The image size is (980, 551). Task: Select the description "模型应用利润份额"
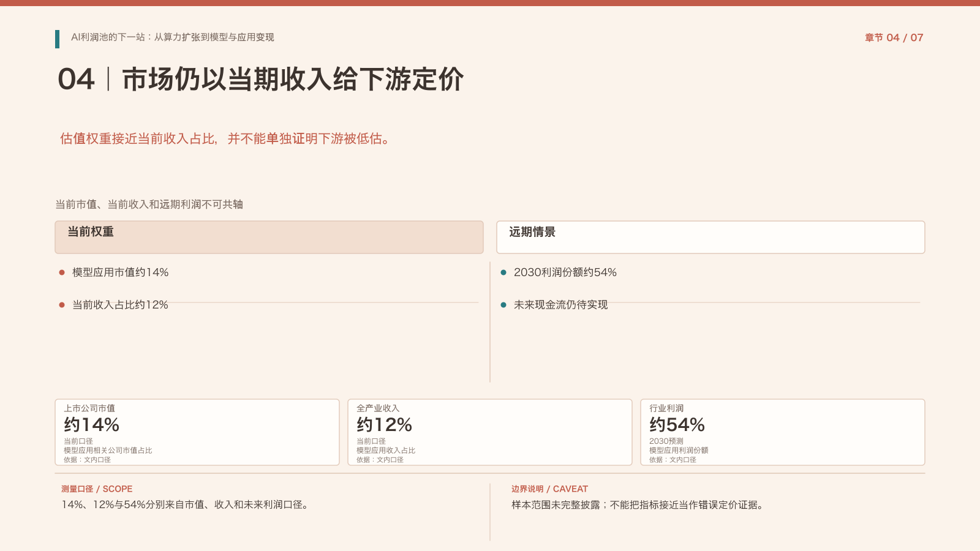(679, 450)
